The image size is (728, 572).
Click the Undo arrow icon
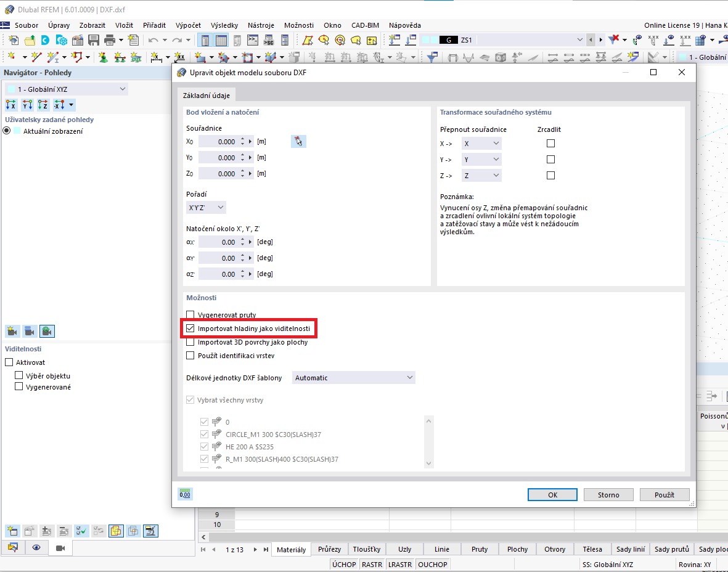click(x=153, y=40)
